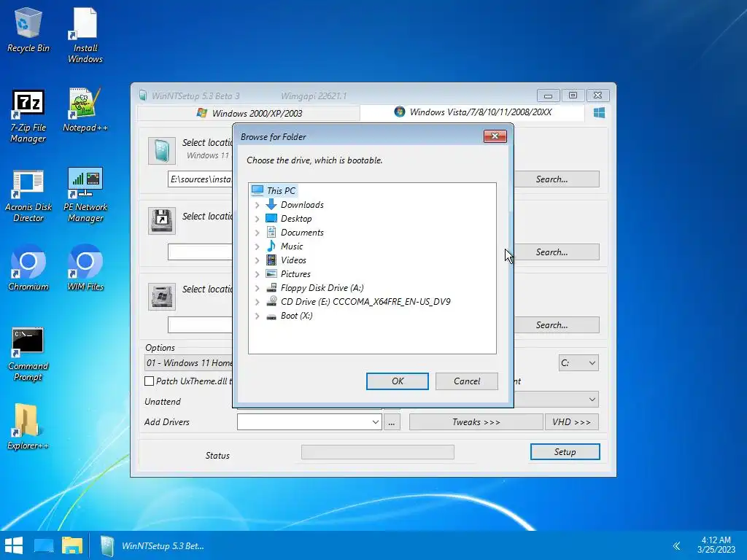Launch Explorer++ desktop icon
This screenshot has width=747, height=560.
(x=28, y=427)
